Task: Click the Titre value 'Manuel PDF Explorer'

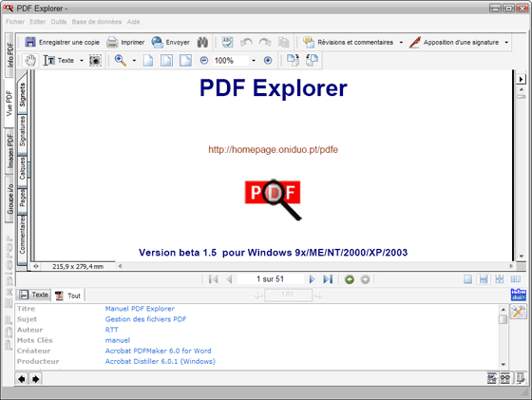Action: pyautogui.click(x=140, y=309)
